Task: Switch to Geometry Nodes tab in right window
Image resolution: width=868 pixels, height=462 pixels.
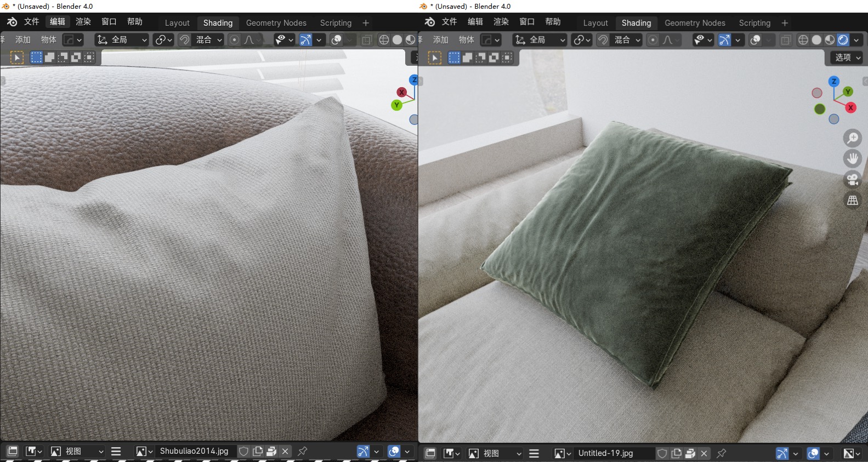Action: 695,23
